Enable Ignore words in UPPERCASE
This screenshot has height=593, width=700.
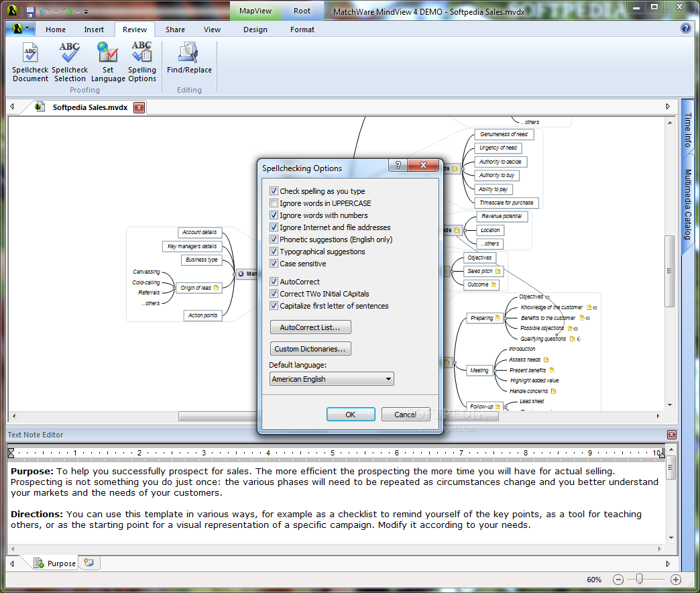[274, 203]
